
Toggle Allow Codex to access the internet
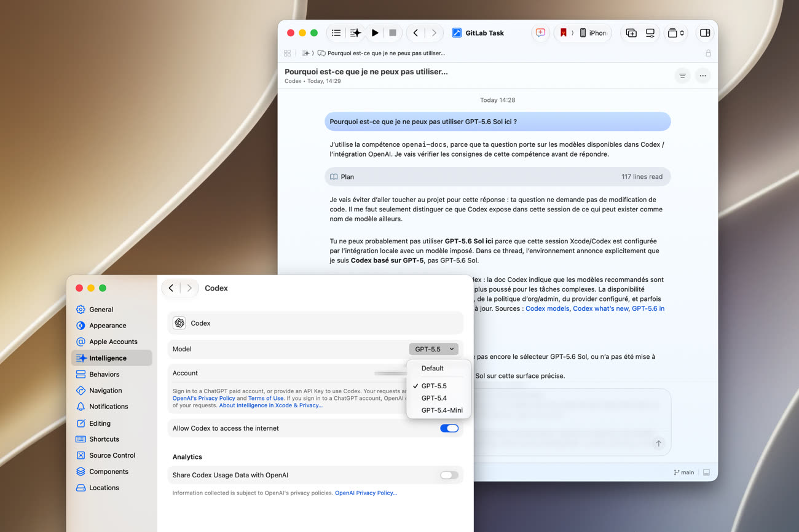point(449,428)
